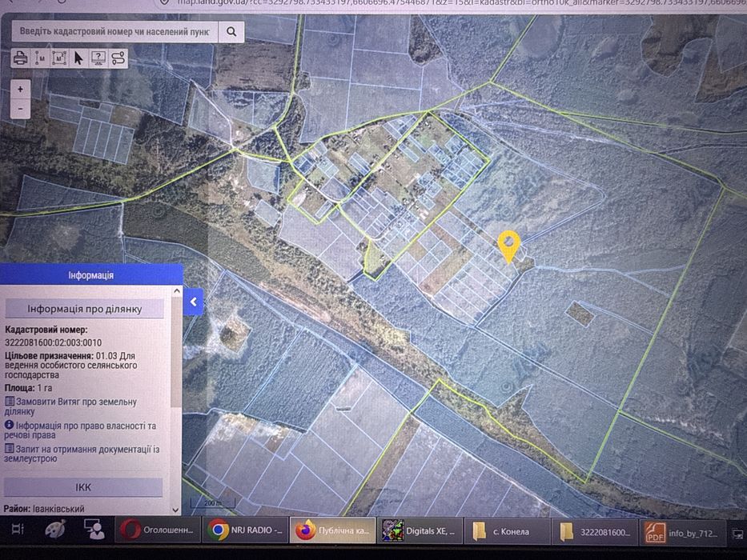The width and height of the screenshot is (747, 560).
Task: Select the distance measurement tool
Action: click(40, 58)
